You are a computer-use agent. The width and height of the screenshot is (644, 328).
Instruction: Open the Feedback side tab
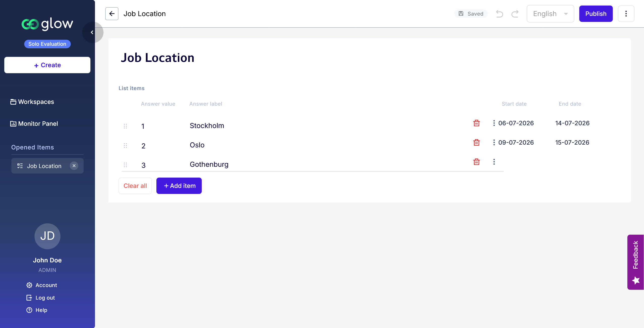click(x=636, y=262)
